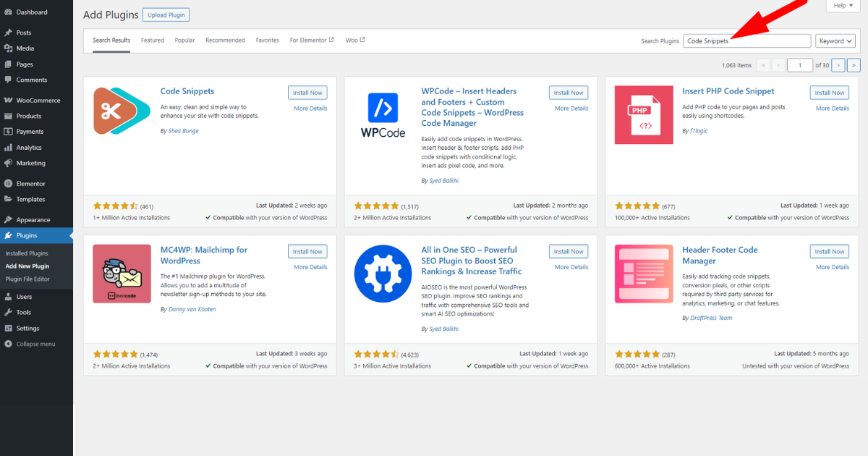Install the All in One SEO plugin
The image size is (868, 456).
click(569, 251)
